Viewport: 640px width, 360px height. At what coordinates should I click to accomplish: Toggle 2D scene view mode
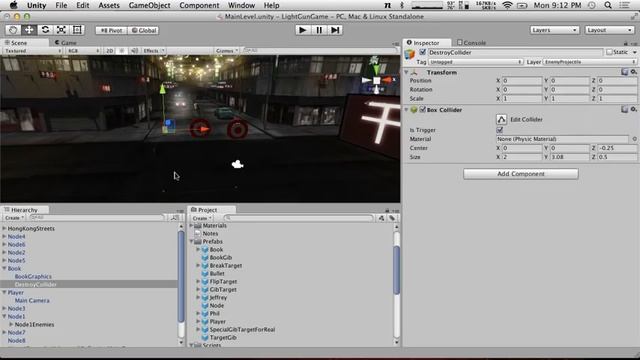[109, 51]
